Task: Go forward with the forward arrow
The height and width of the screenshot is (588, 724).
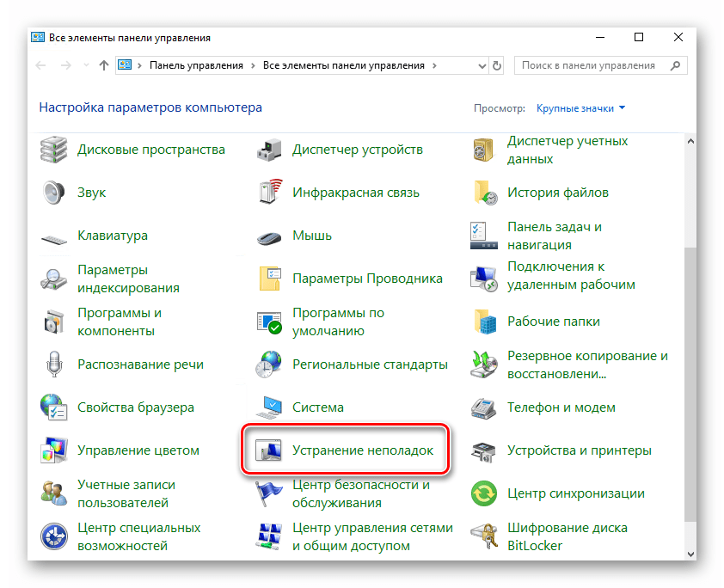Action: point(66,65)
